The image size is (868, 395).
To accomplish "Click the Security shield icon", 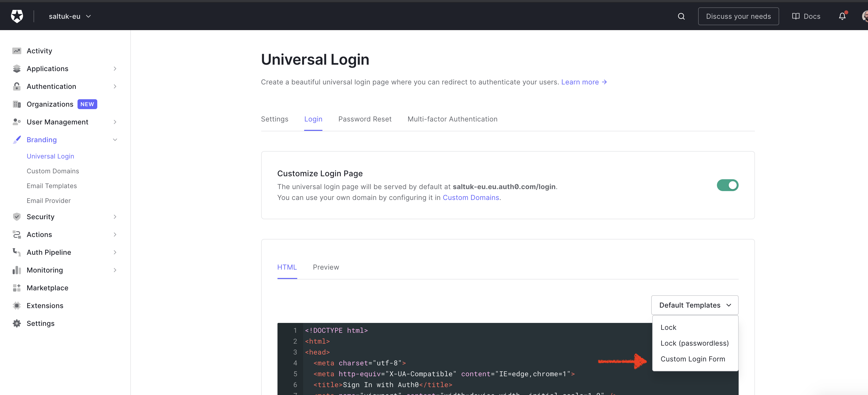I will [x=17, y=217].
